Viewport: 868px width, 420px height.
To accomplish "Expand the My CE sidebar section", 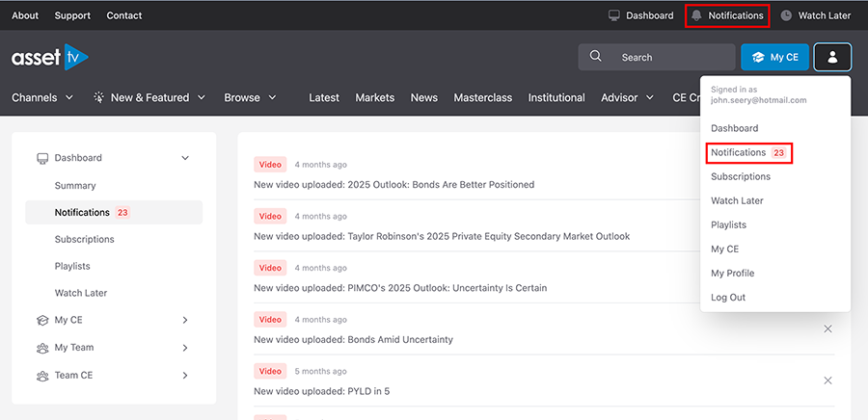I will [x=185, y=320].
